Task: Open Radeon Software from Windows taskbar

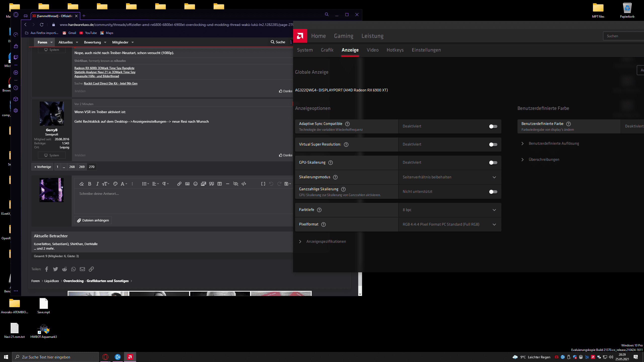Action: 130,357
